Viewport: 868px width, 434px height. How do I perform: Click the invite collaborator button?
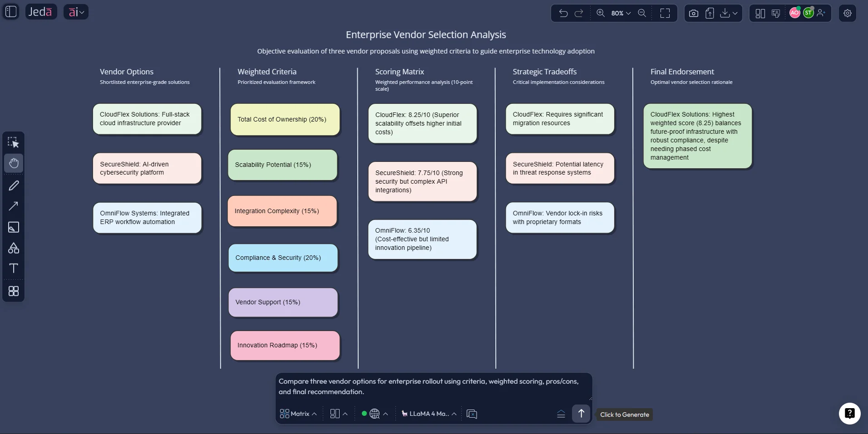pyautogui.click(x=821, y=13)
